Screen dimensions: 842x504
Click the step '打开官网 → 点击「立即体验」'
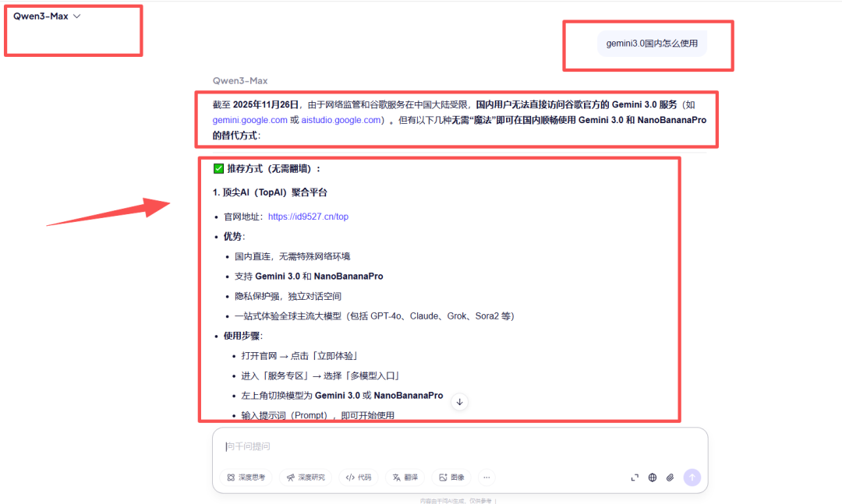pos(299,356)
